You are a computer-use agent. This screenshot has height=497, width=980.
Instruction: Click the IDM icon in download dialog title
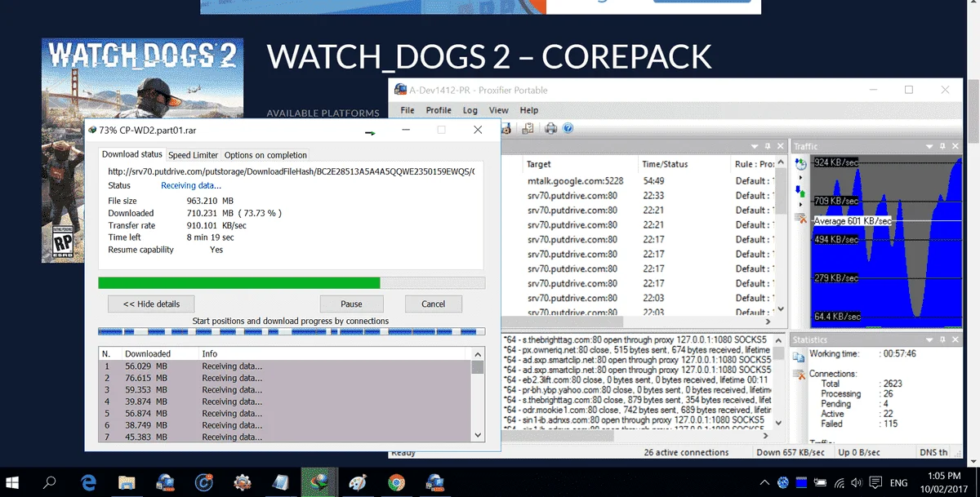tap(92, 130)
